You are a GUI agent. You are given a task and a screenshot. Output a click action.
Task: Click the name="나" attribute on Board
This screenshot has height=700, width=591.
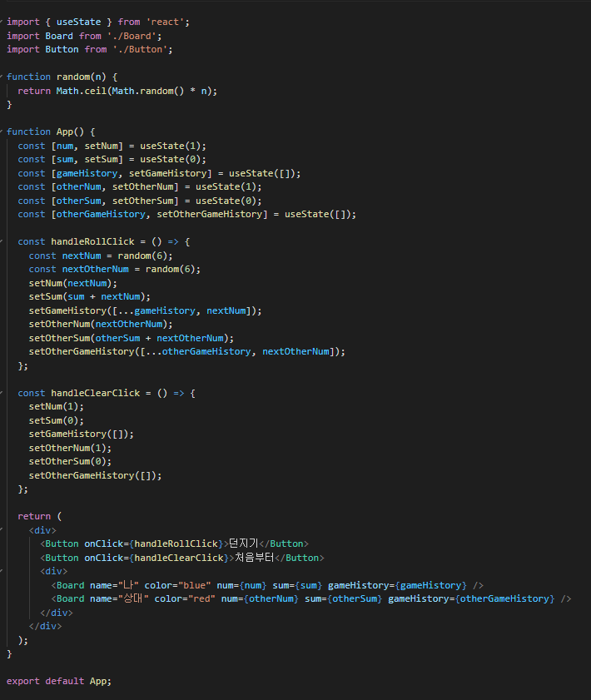[114, 585]
